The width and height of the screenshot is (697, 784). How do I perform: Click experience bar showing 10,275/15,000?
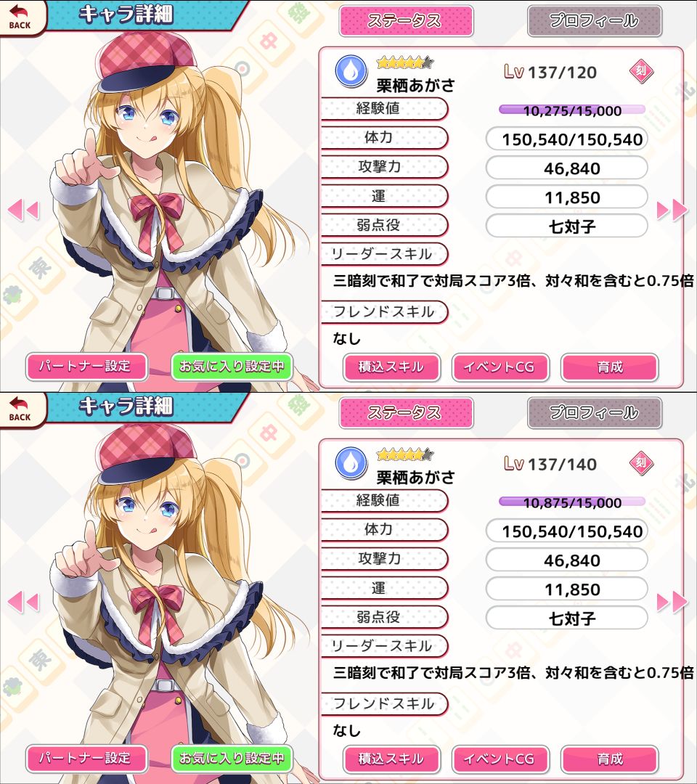click(x=572, y=110)
